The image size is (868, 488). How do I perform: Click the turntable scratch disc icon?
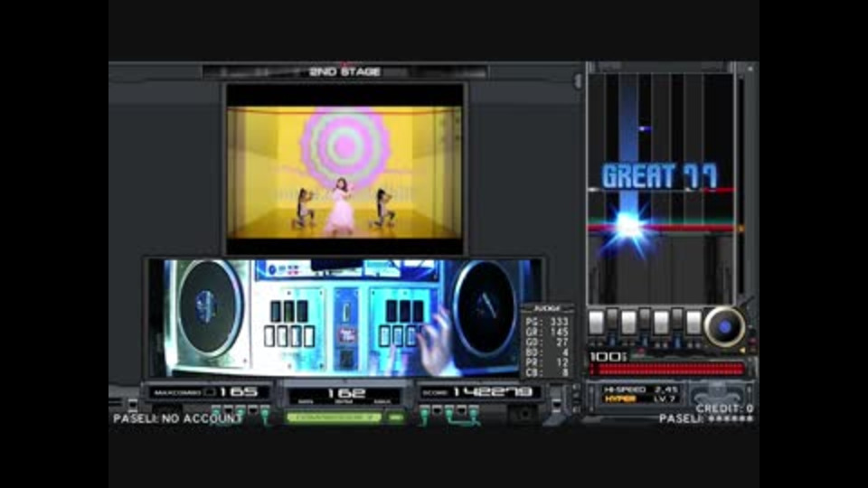[x=724, y=327]
